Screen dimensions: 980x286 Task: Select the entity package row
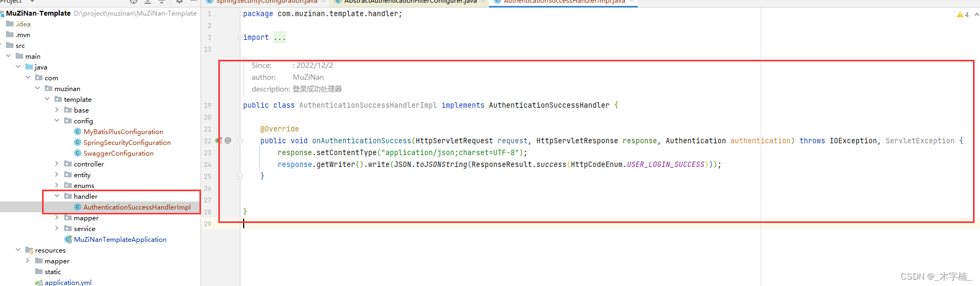pyautogui.click(x=100, y=175)
